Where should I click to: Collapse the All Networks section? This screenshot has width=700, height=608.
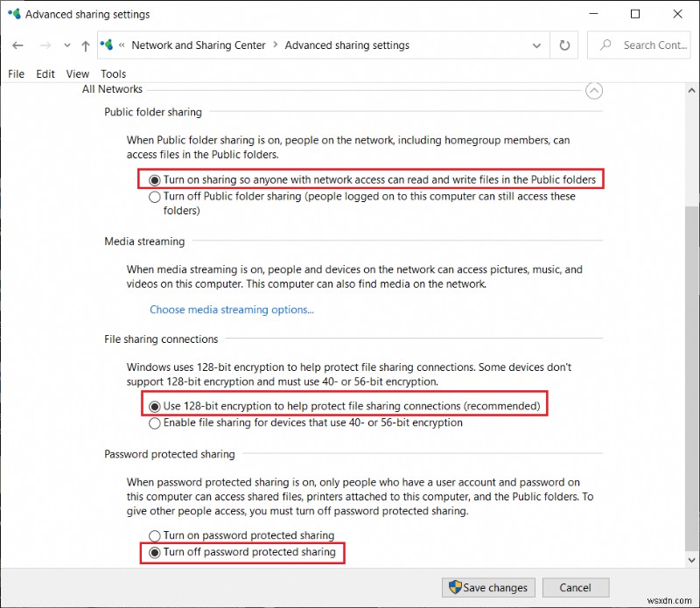(x=594, y=90)
